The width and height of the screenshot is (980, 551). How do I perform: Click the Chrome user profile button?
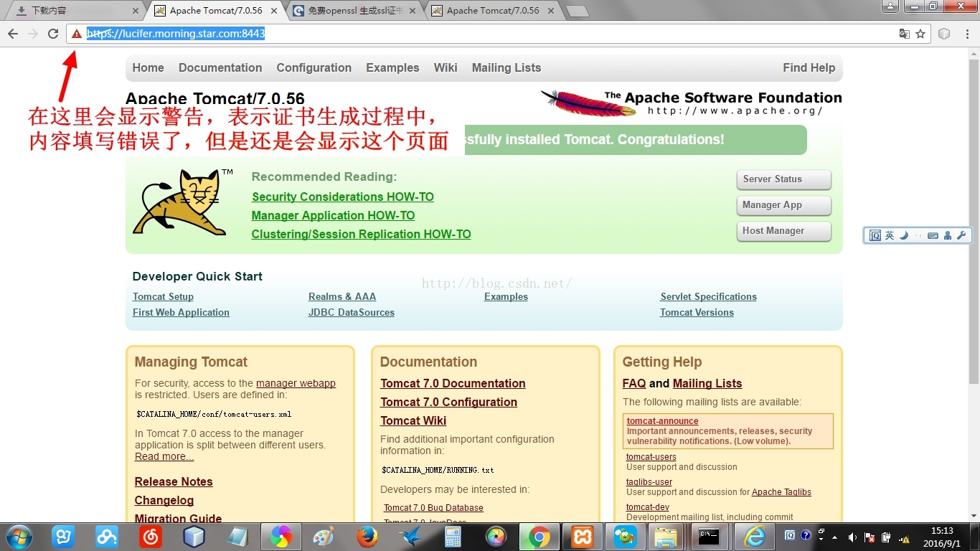(890, 6)
